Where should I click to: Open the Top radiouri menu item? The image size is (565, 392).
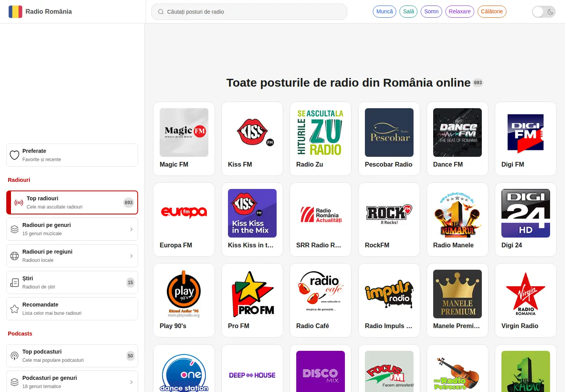click(72, 203)
